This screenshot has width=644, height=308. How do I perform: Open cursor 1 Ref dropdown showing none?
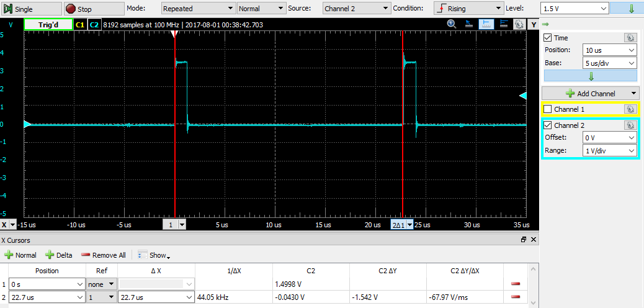tap(101, 284)
